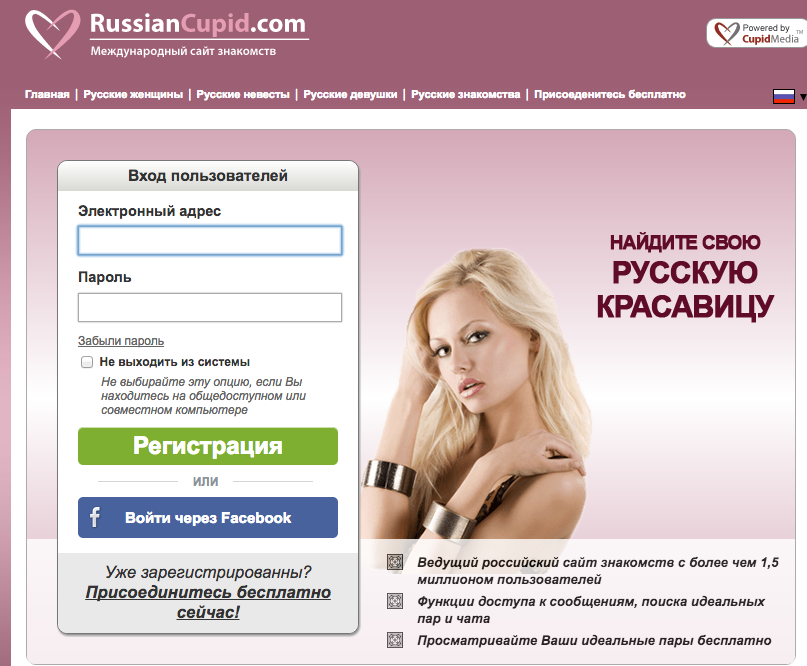807x666 pixels.
Task: Click the first bullet icon beside leading site text
Action: click(x=395, y=562)
